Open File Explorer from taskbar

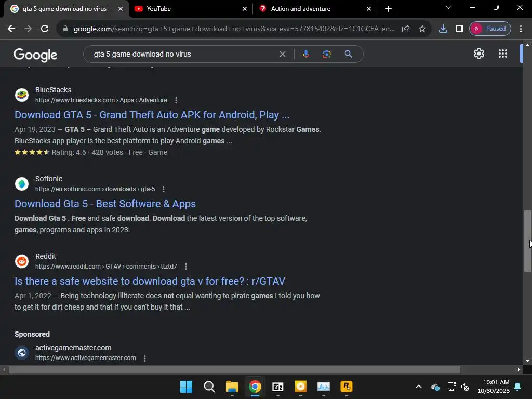click(x=232, y=387)
